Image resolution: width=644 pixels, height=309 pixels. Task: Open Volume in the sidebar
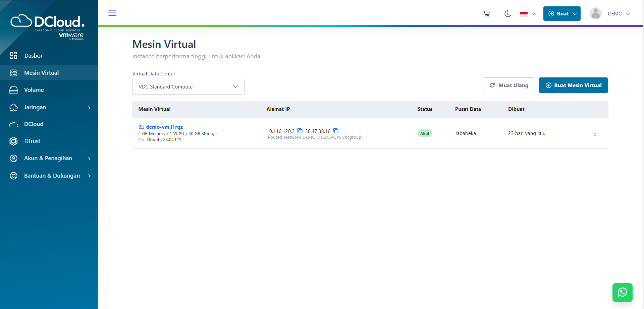point(34,90)
